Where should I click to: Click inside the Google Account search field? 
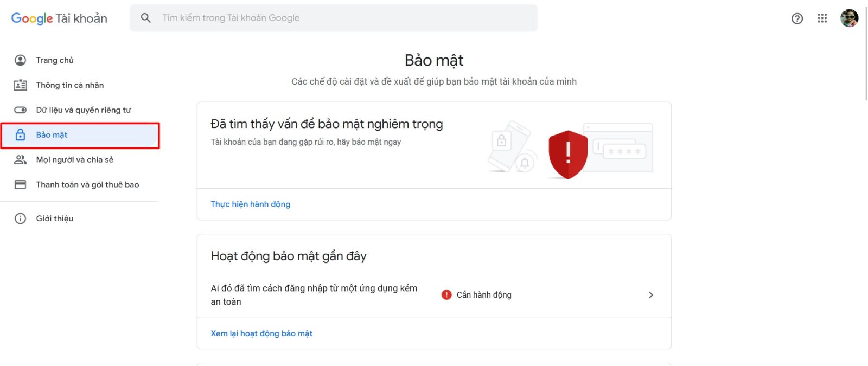pyautogui.click(x=325, y=17)
